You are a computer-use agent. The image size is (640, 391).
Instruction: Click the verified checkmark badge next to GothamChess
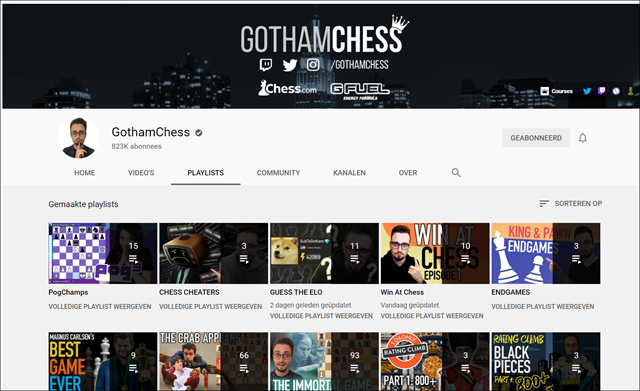point(199,133)
